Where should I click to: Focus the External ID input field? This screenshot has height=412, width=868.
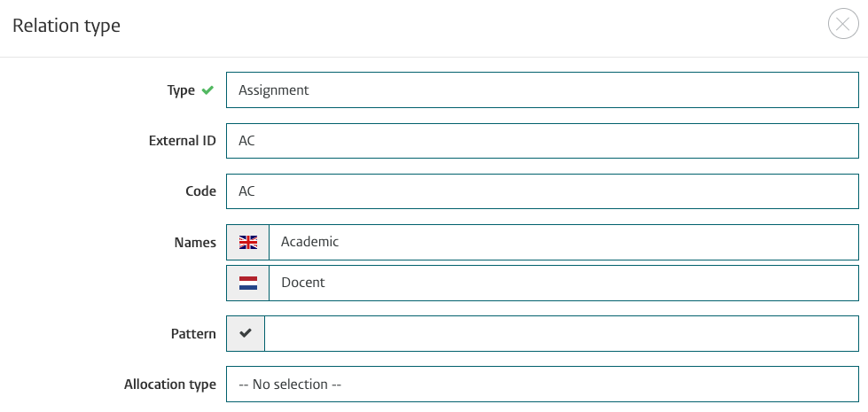(543, 141)
